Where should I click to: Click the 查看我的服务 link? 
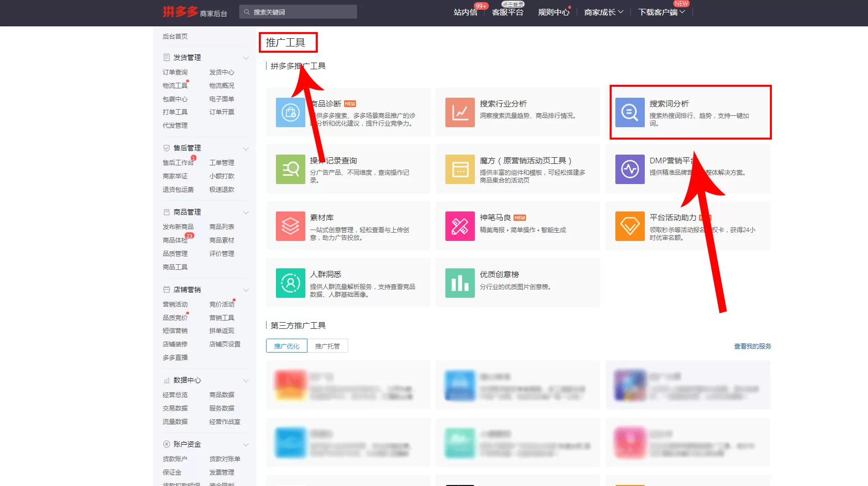(x=752, y=346)
